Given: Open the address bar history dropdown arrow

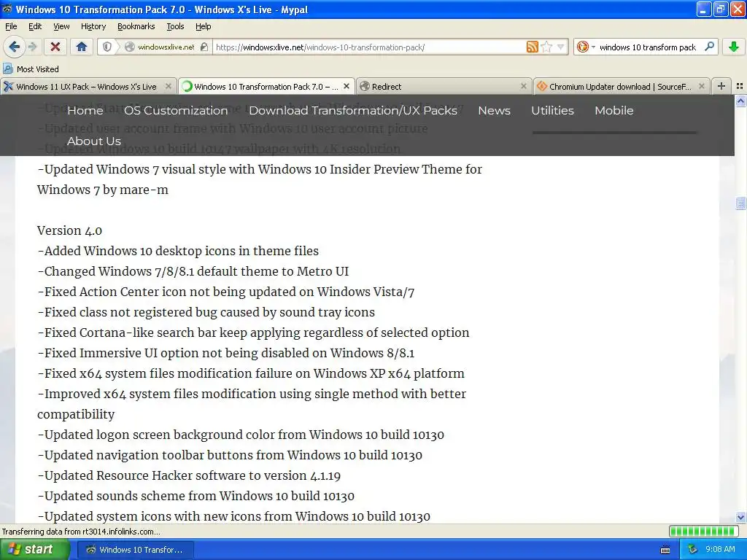Looking at the screenshot, I should (x=561, y=47).
